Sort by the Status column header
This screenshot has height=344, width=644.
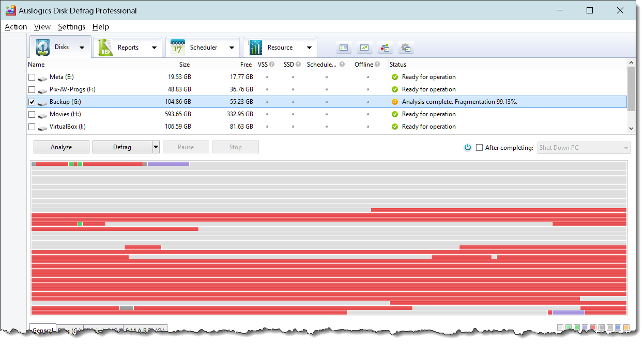[507, 65]
